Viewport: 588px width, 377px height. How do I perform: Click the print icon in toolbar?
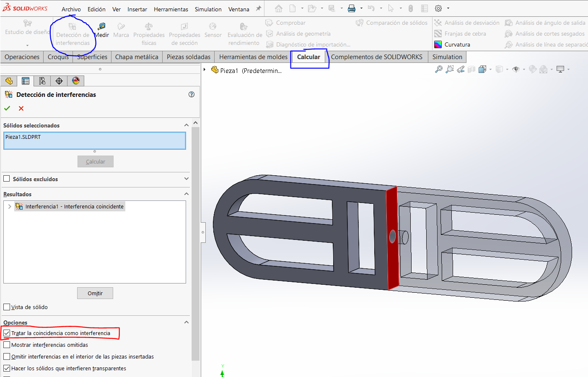(x=352, y=8)
